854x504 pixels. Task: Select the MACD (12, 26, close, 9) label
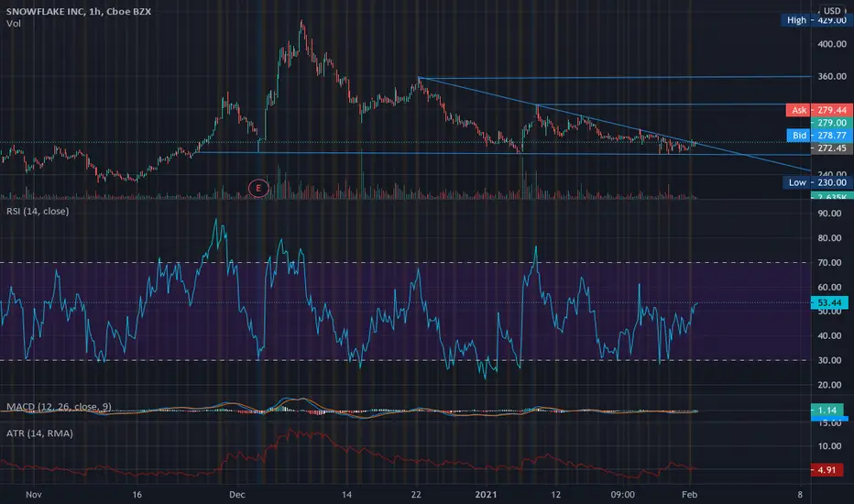point(59,407)
